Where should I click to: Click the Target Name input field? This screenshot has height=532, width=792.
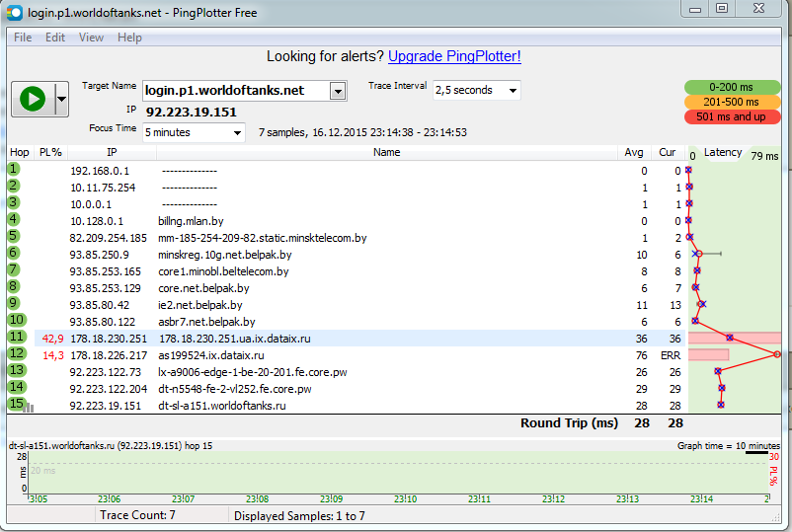[237, 91]
